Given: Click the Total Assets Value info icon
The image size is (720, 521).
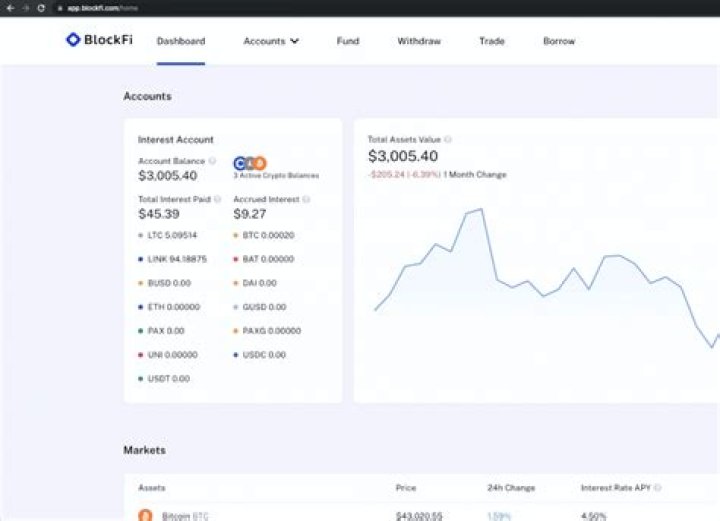Looking at the screenshot, I should (448, 139).
